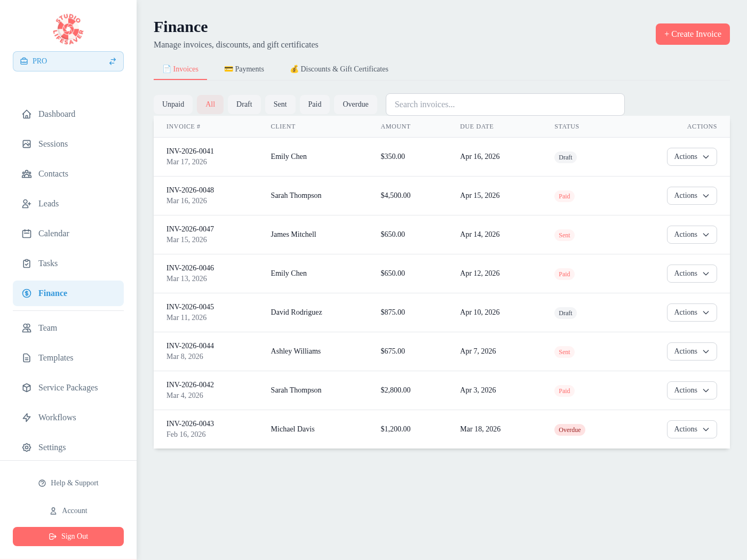Filter invoices by Unpaid

point(173,104)
